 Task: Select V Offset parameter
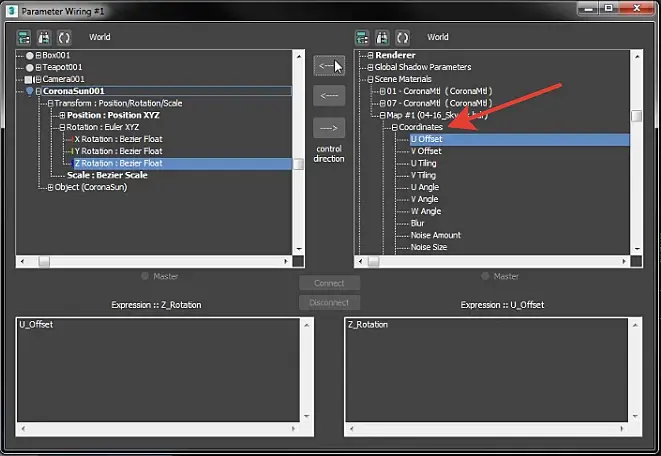[x=426, y=151]
